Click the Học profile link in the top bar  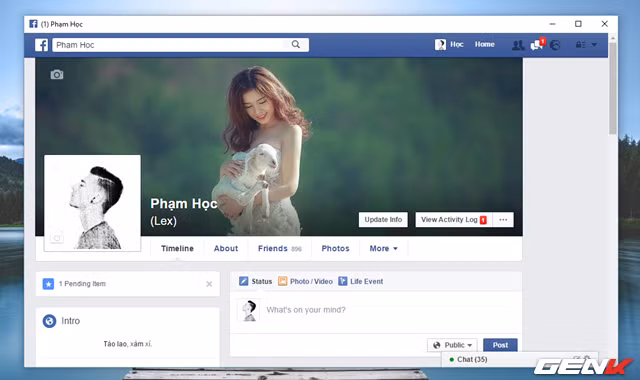pos(457,44)
